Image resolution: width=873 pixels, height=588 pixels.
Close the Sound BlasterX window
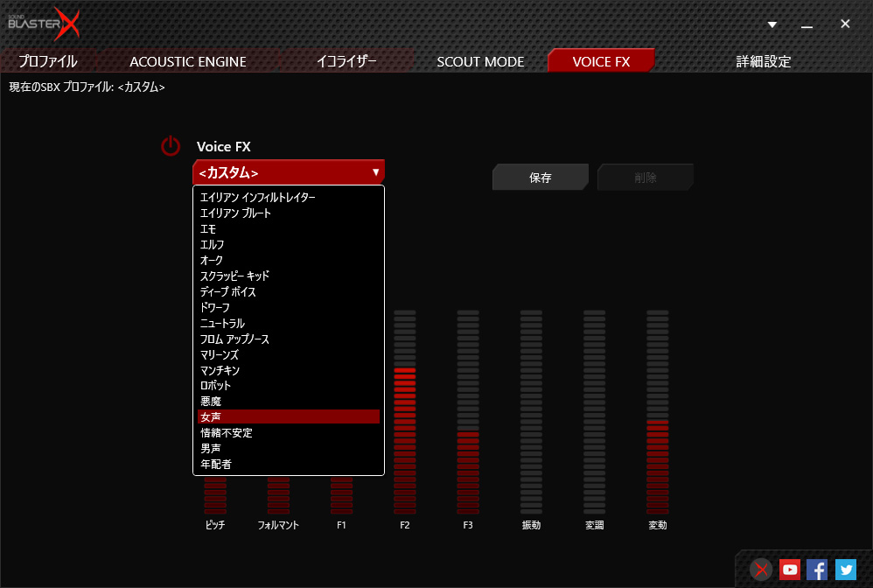[x=845, y=24]
